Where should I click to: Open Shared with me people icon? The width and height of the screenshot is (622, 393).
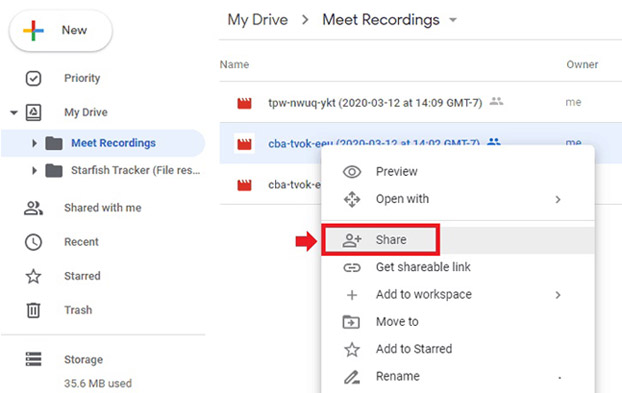pos(33,208)
